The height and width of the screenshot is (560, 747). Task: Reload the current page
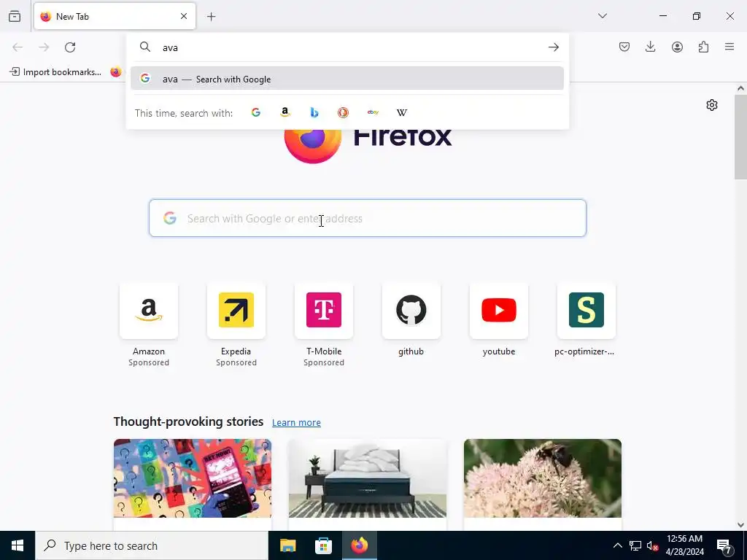click(x=70, y=47)
